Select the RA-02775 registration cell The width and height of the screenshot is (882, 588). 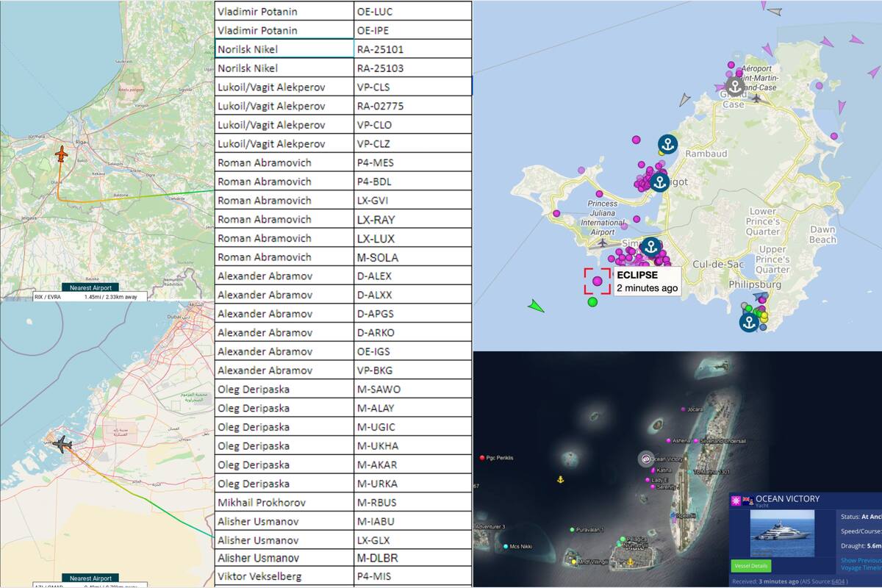coord(413,106)
